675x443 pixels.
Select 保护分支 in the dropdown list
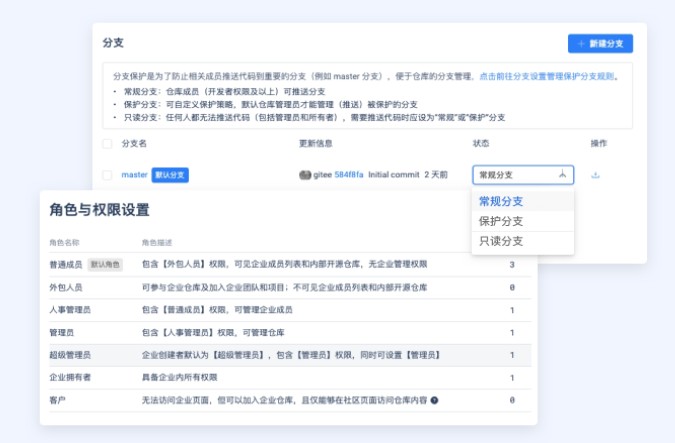[x=523, y=221]
